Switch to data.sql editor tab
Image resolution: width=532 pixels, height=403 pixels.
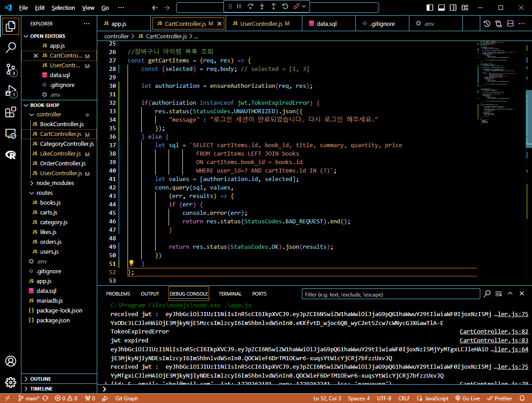328,24
